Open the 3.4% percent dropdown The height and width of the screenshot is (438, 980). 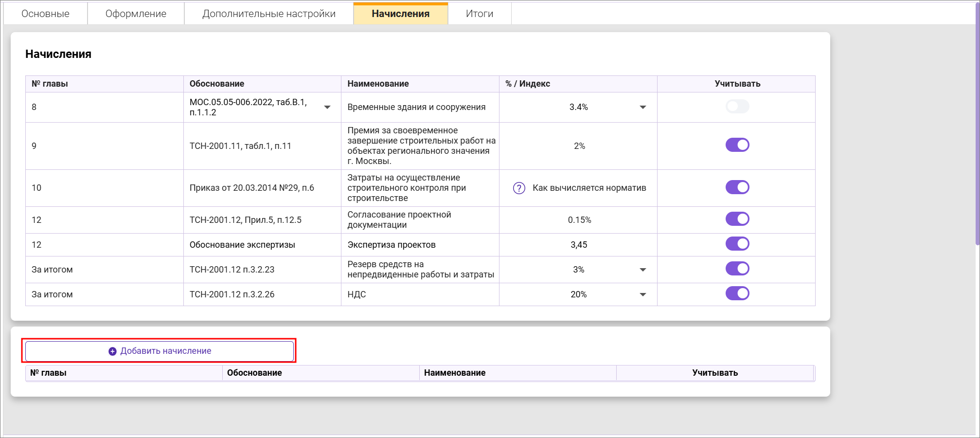tap(642, 107)
